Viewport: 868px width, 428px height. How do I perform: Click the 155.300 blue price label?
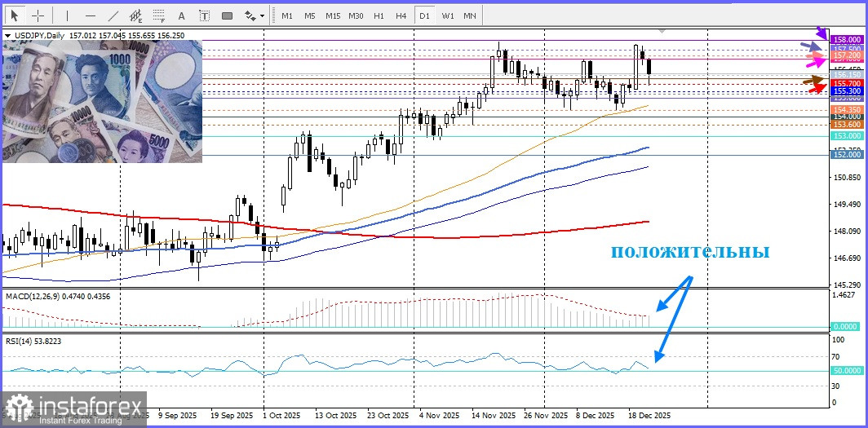click(848, 90)
